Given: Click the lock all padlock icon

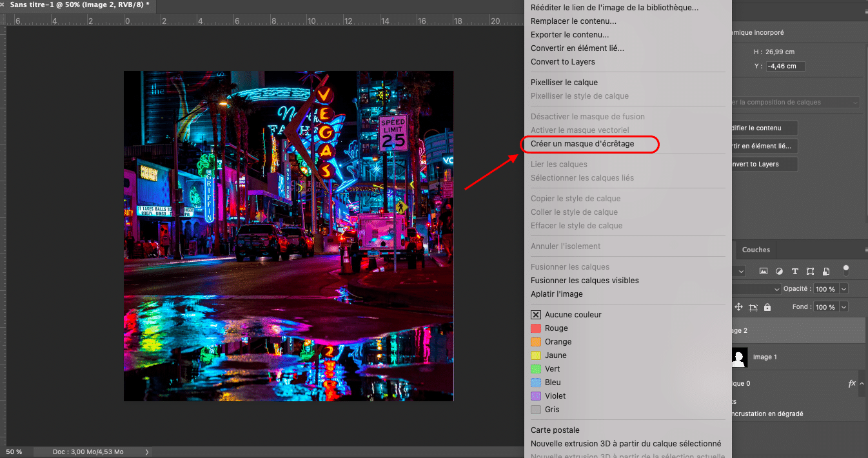Looking at the screenshot, I should [767, 307].
